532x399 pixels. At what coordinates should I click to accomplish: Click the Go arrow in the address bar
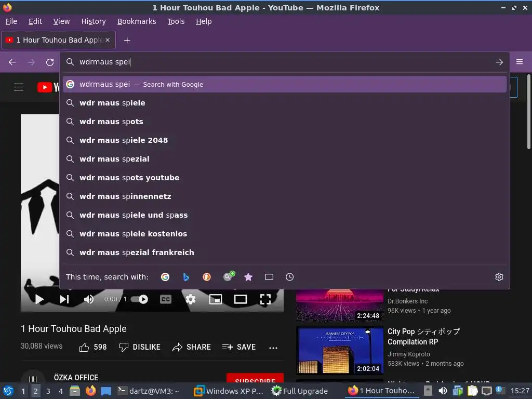pyautogui.click(x=499, y=62)
